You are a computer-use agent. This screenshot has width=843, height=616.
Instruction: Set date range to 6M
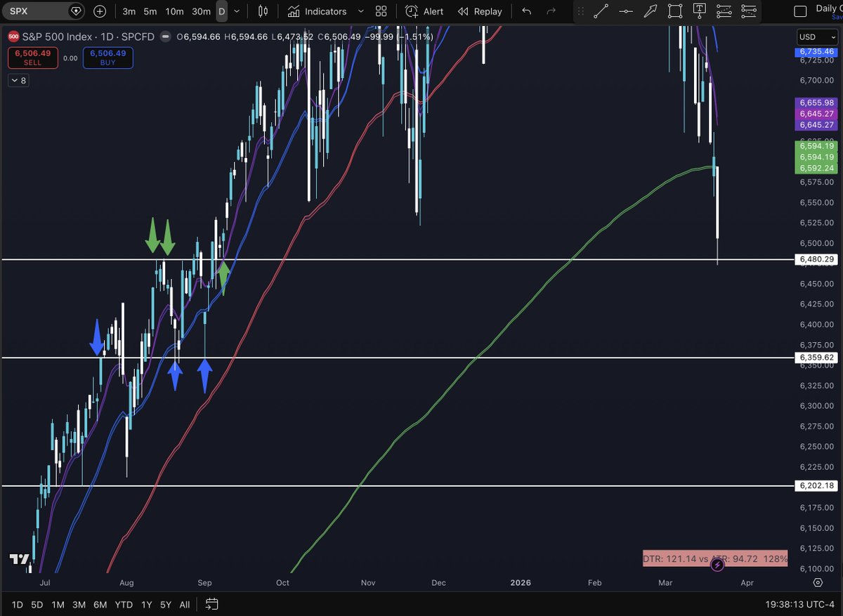click(x=100, y=604)
